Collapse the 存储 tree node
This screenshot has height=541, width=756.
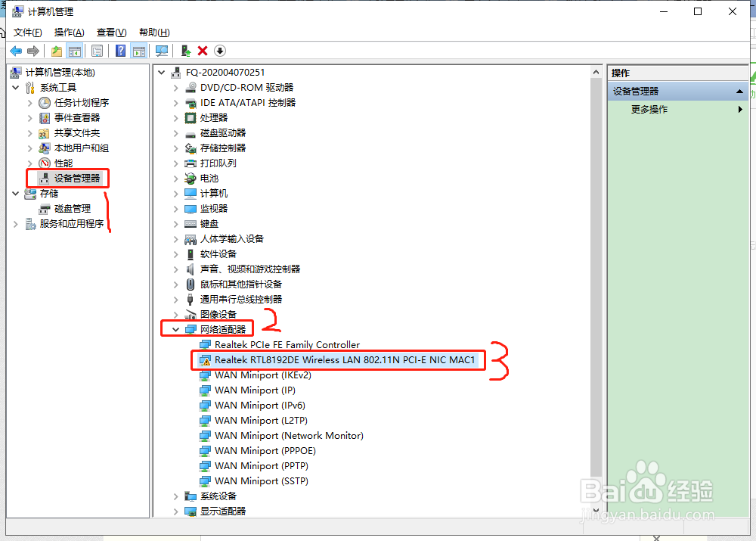15,194
